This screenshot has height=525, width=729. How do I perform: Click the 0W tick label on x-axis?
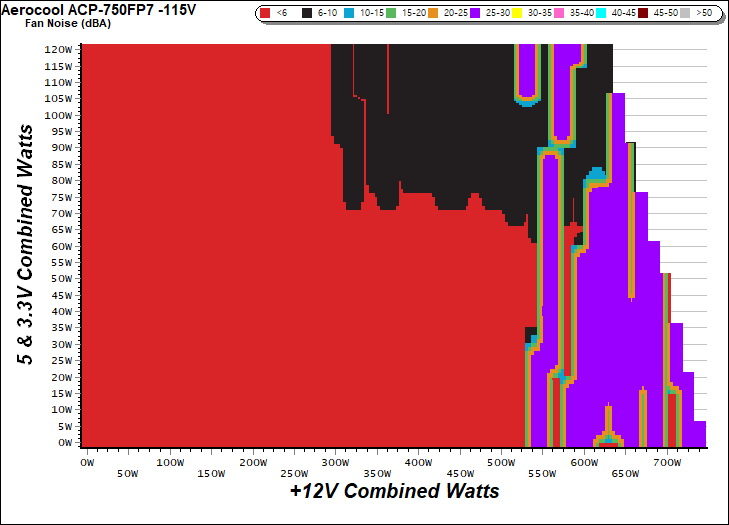click(87, 463)
